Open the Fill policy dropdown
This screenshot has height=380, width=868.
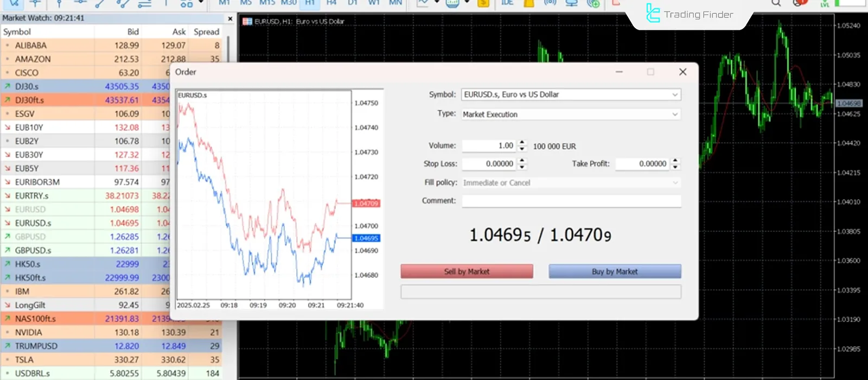(675, 183)
